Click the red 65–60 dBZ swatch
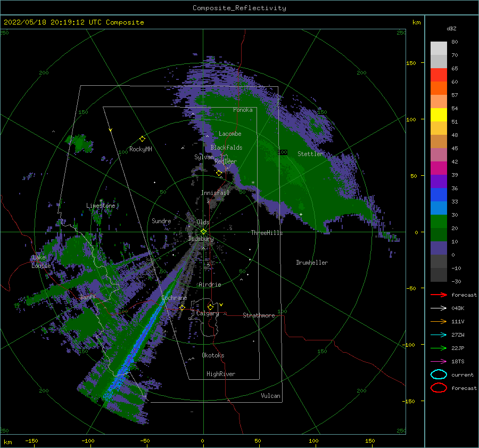Screen dimensions: 479x448 [439, 75]
